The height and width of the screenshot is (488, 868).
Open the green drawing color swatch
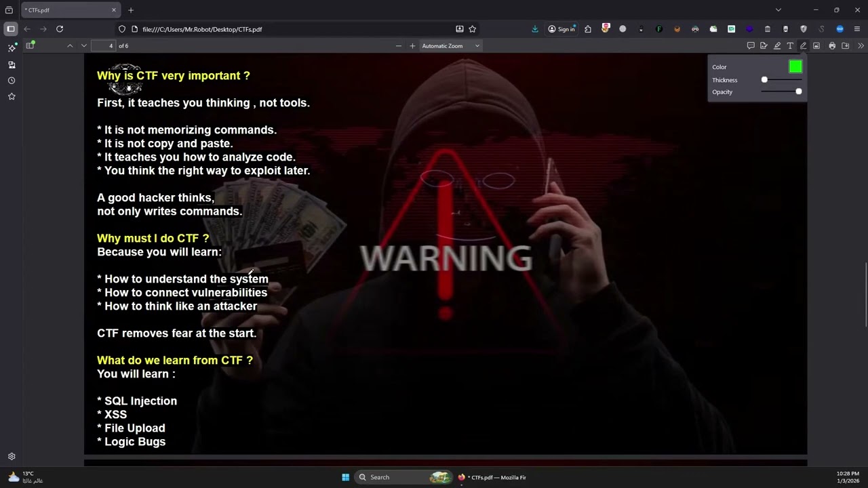pos(795,66)
